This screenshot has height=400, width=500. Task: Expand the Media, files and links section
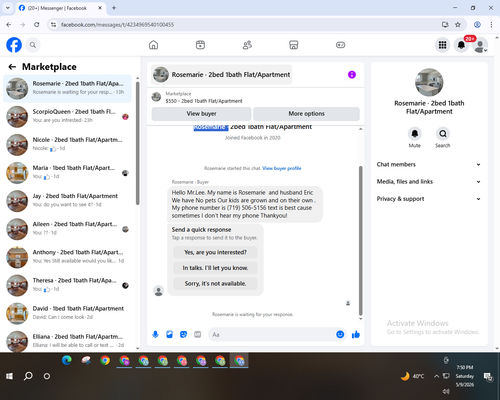429,182
